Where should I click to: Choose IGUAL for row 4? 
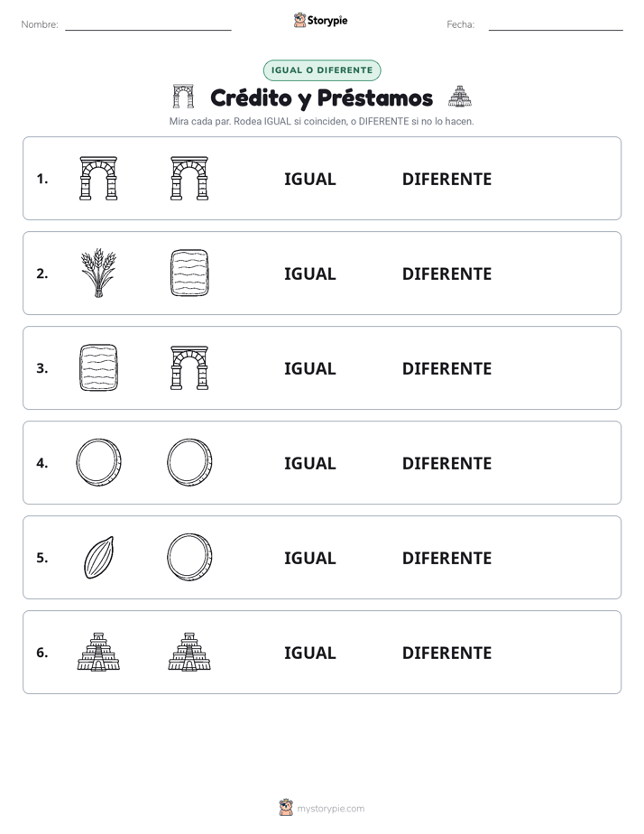point(309,463)
